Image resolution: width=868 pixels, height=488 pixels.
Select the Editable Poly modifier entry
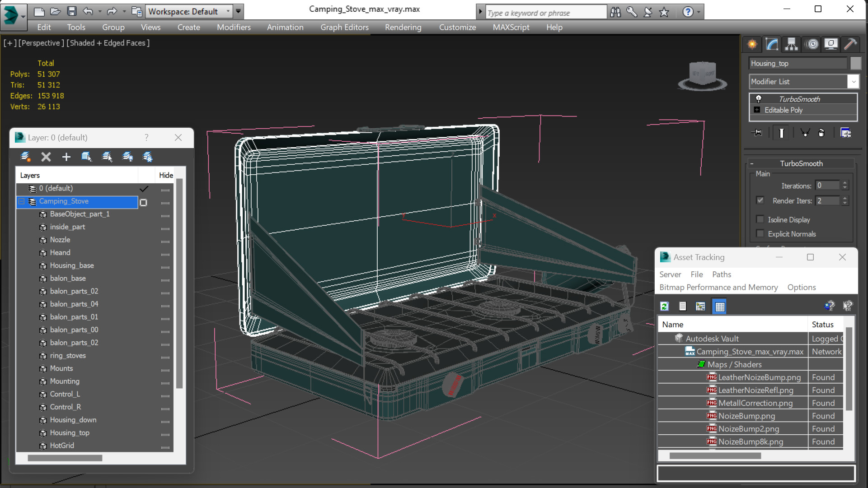pos(784,110)
